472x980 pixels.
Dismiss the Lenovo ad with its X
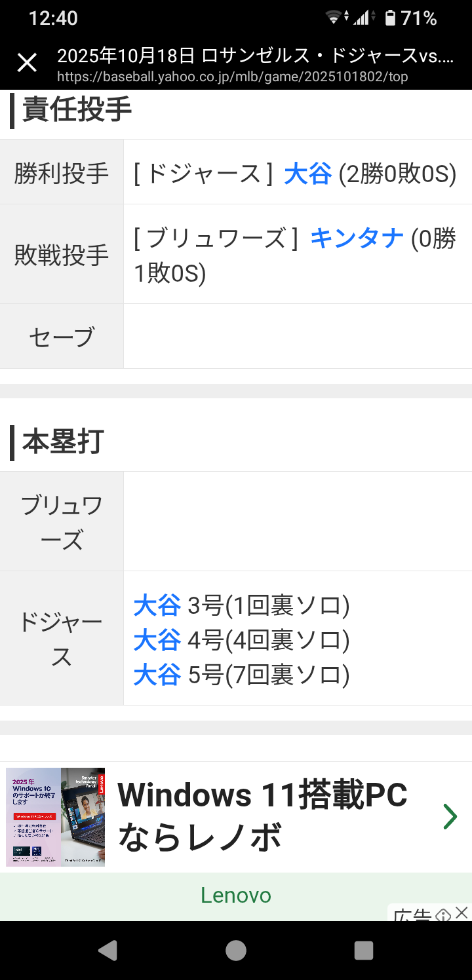coord(462,913)
